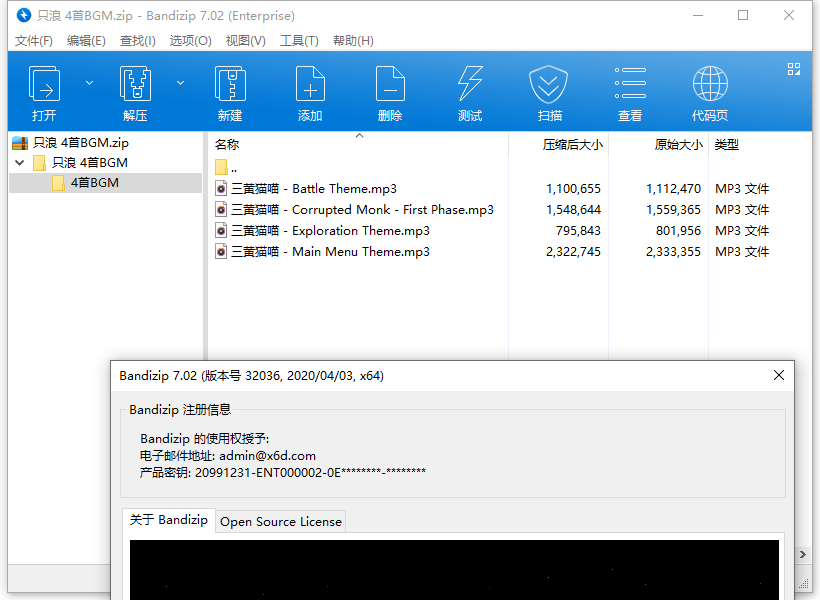
Task: Click compressed size 795,843 cell
Action: point(578,231)
